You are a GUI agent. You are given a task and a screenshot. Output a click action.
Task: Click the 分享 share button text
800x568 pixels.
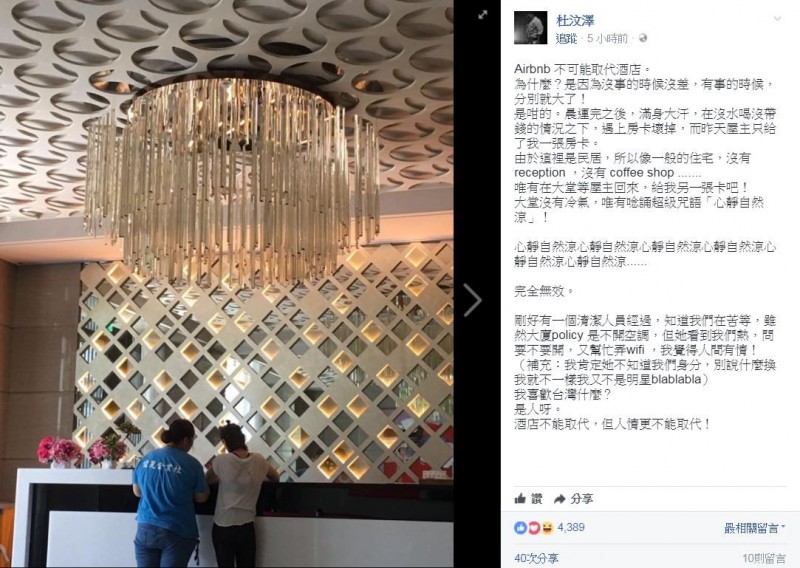click(x=581, y=499)
